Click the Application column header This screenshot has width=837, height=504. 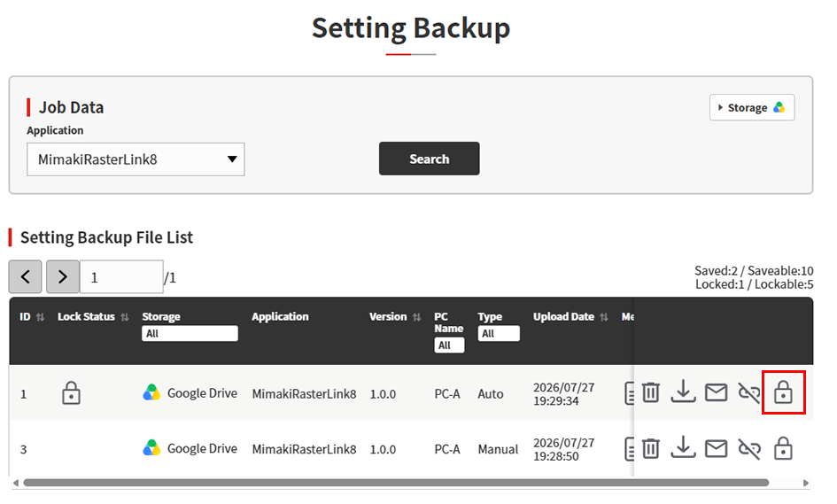280,316
